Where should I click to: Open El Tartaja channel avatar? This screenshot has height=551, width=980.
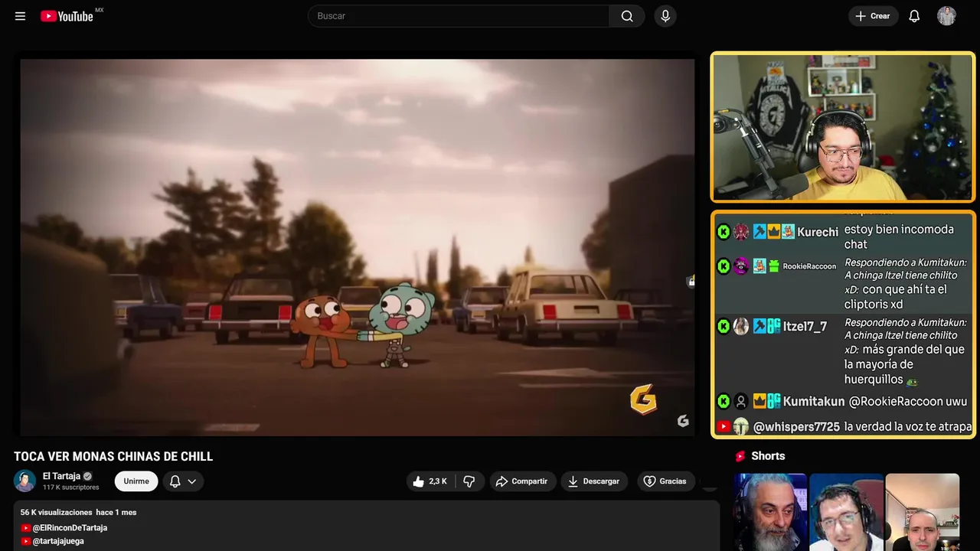tap(24, 481)
